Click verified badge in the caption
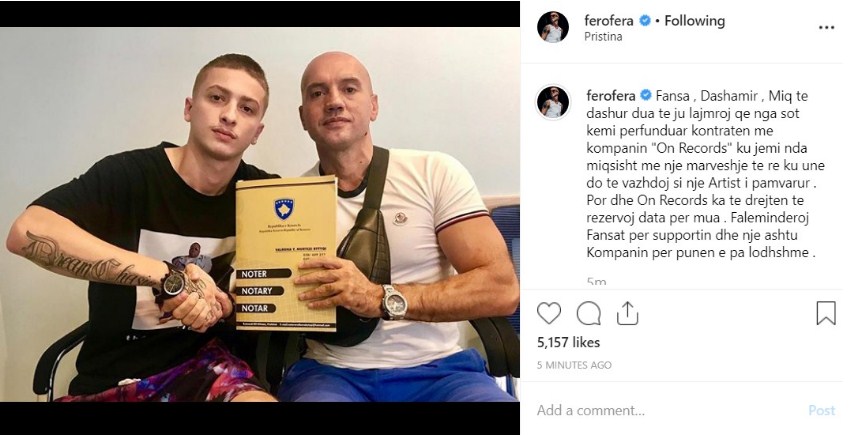 [646, 96]
